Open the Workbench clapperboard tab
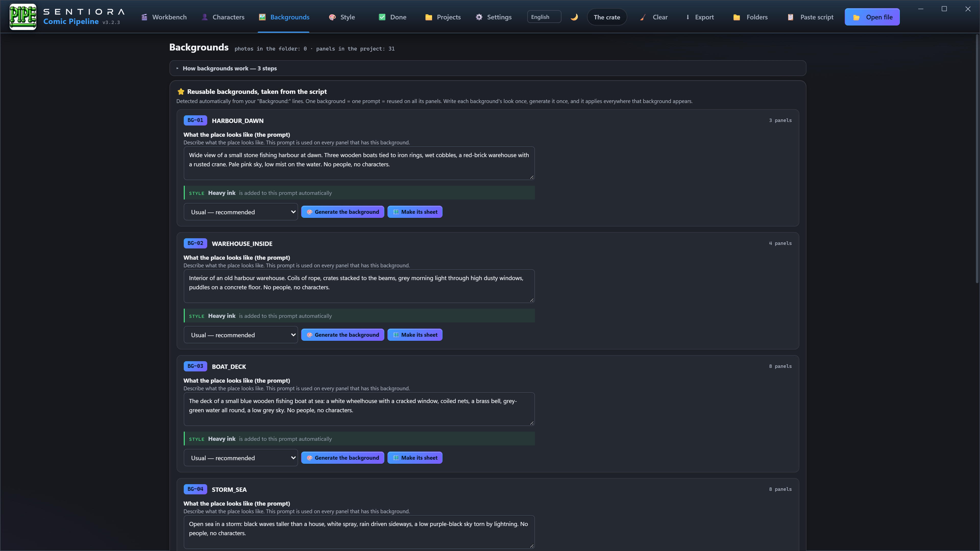The height and width of the screenshot is (551, 980). click(164, 17)
